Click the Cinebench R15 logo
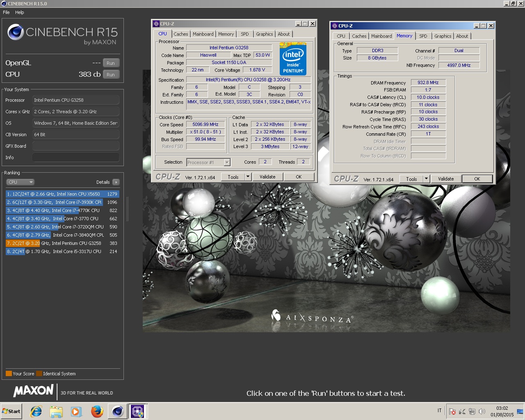 [62, 34]
